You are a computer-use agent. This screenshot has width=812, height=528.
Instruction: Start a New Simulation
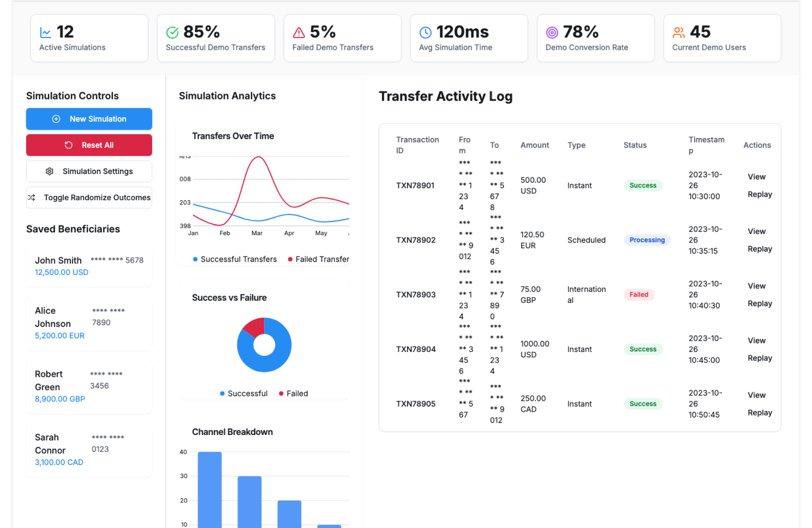[89, 119]
